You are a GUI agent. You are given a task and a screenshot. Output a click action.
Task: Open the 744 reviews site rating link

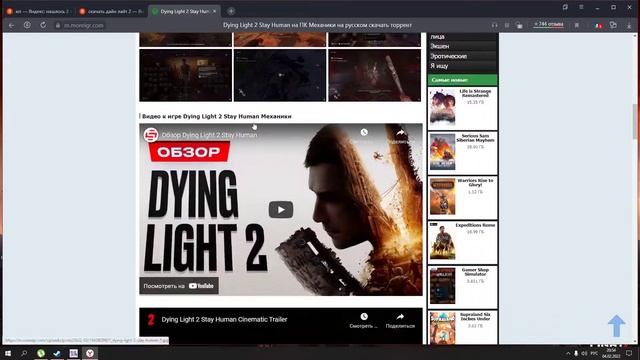pyautogui.click(x=549, y=24)
